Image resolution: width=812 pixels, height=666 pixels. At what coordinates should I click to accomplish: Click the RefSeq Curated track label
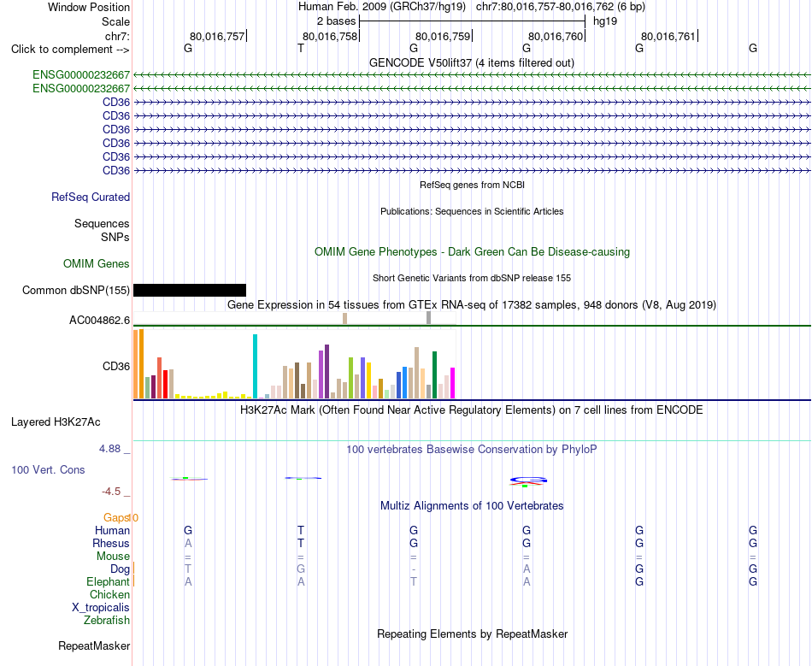pyautogui.click(x=91, y=197)
